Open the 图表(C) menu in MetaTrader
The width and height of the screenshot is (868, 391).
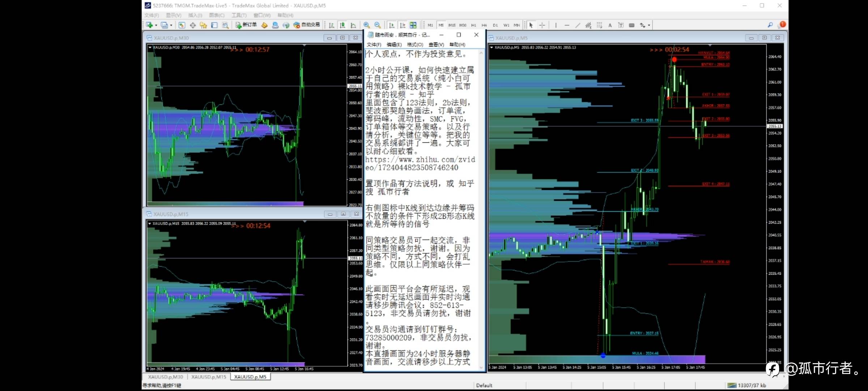tap(217, 15)
